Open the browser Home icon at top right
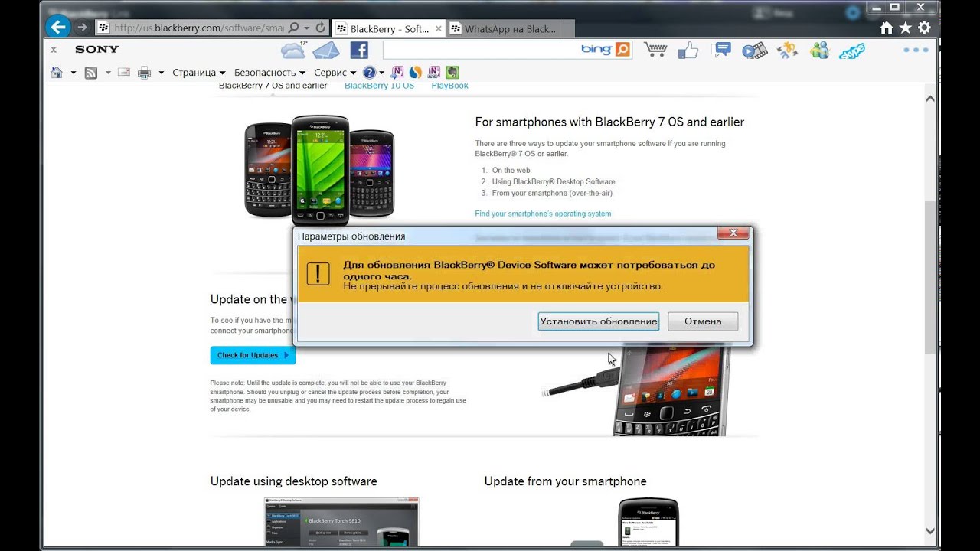 coord(887,28)
